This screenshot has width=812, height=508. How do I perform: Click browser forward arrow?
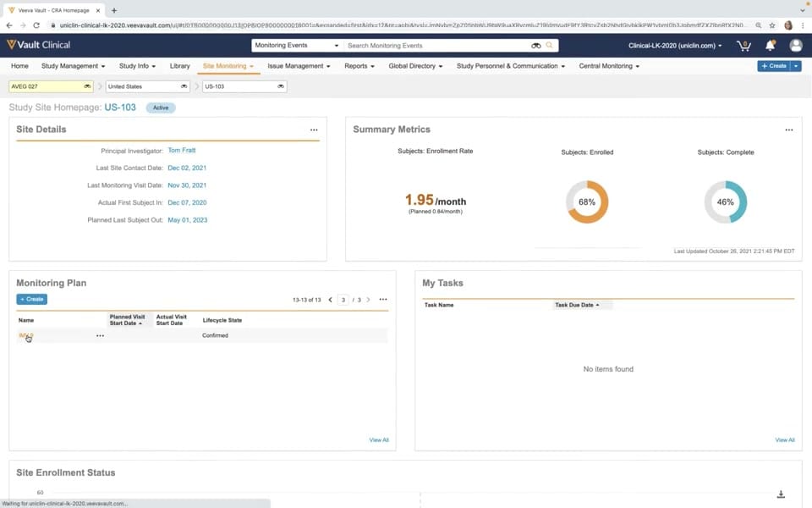coord(23,25)
